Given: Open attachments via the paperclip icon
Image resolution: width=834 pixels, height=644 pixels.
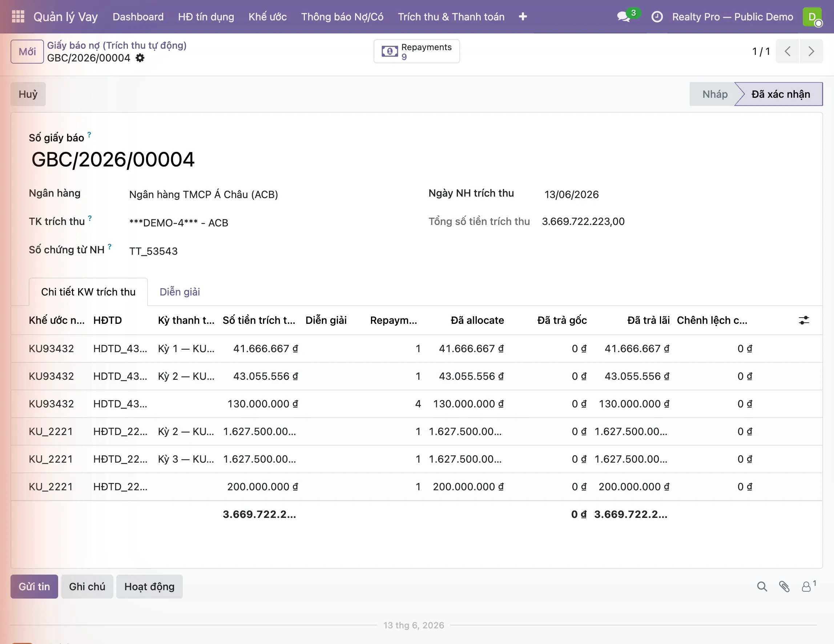Looking at the screenshot, I should coord(784,586).
